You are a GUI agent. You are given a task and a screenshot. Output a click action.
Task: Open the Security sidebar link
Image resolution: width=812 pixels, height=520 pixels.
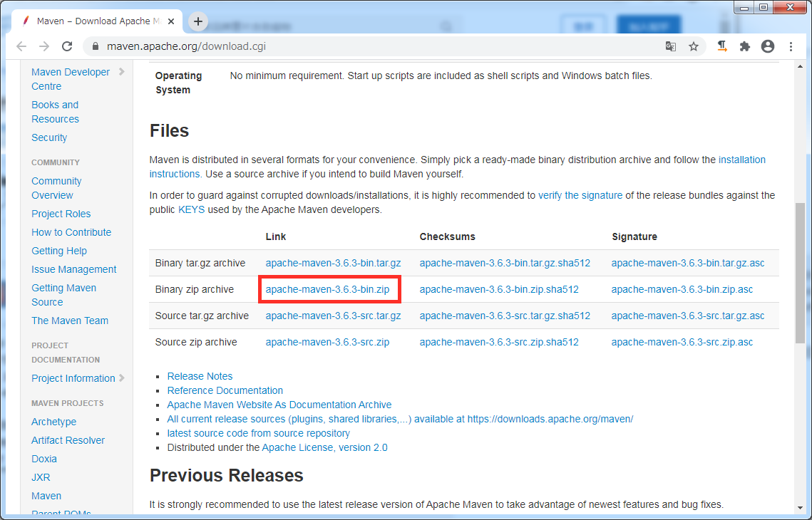(49, 137)
